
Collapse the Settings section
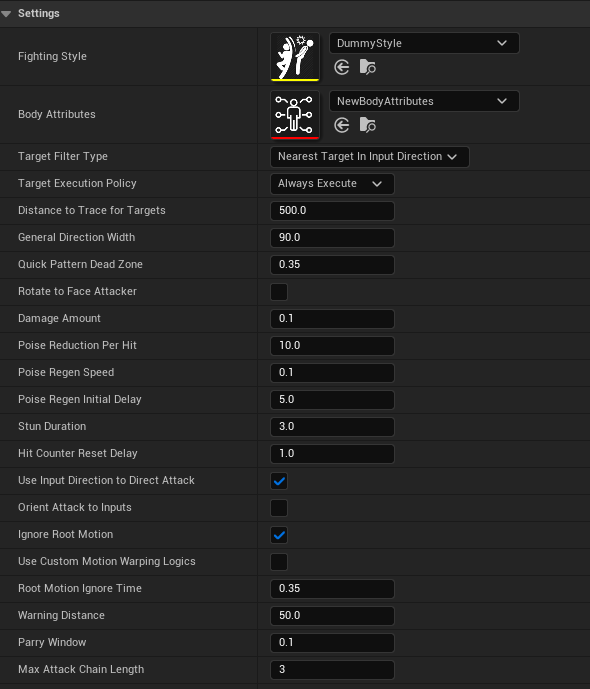coord(6,14)
